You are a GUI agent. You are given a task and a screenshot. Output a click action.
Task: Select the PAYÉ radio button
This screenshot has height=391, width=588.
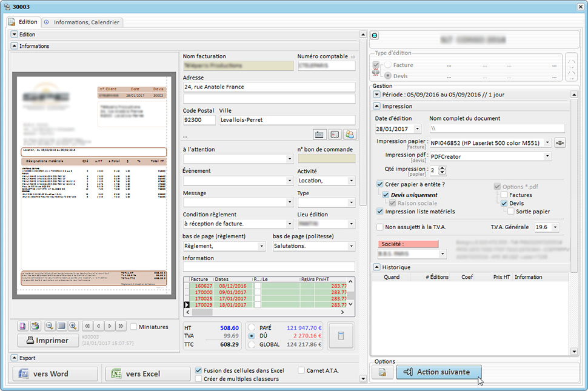(x=252, y=327)
